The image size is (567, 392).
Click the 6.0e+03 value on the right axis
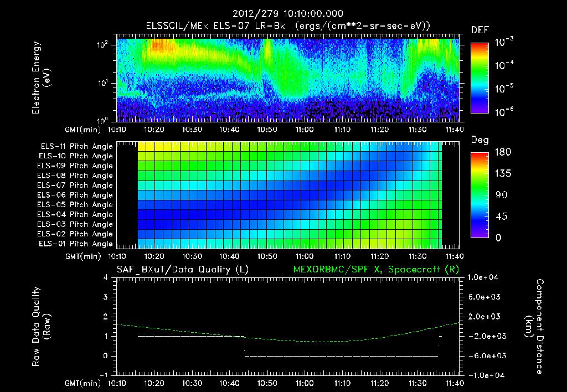484,297
